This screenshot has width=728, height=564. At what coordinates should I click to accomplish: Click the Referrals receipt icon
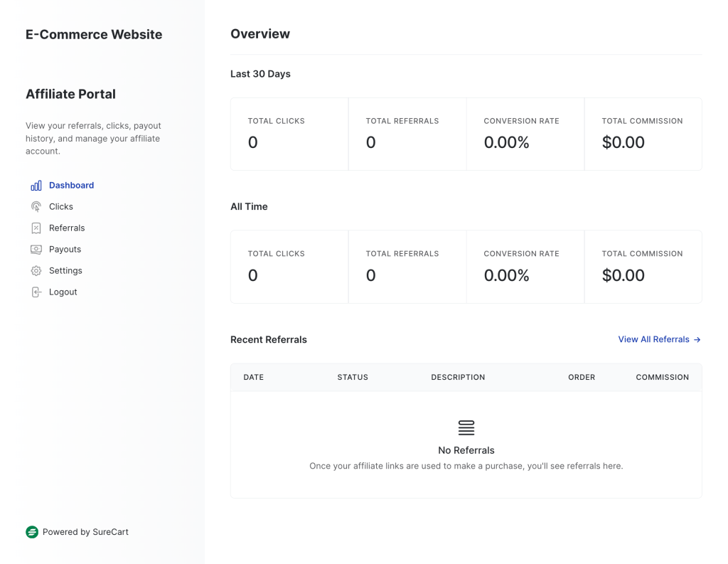(36, 228)
